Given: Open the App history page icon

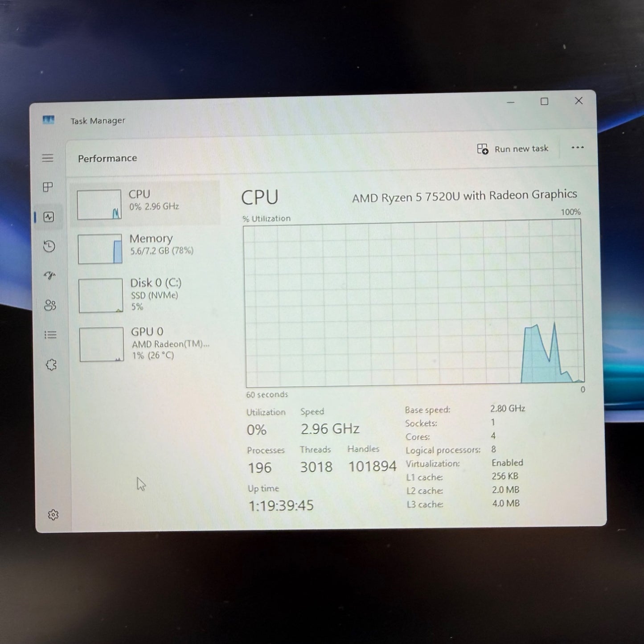Looking at the screenshot, I should (x=49, y=246).
